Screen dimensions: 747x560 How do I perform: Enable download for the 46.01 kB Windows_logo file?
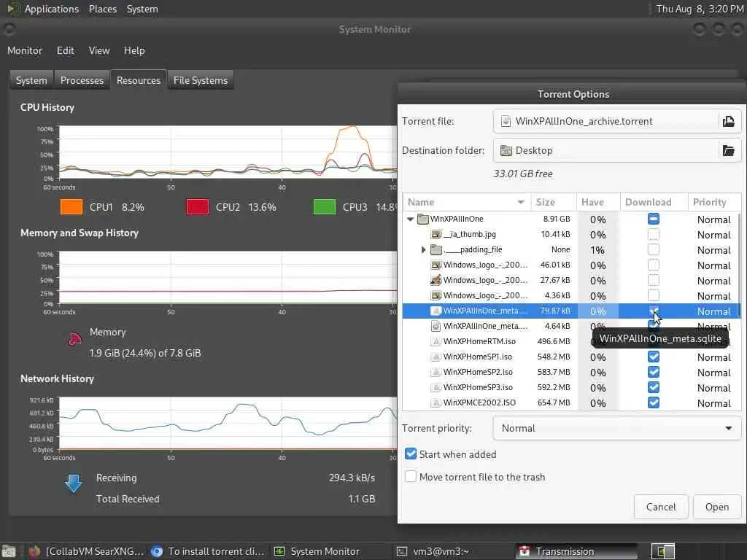pos(654,265)
